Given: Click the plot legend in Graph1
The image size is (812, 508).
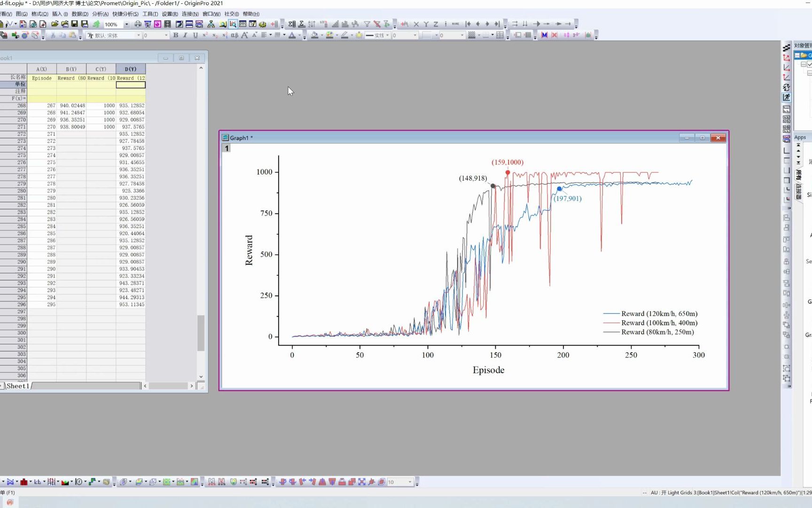Looking at the screenshot, I should click(x=650, y=323).
